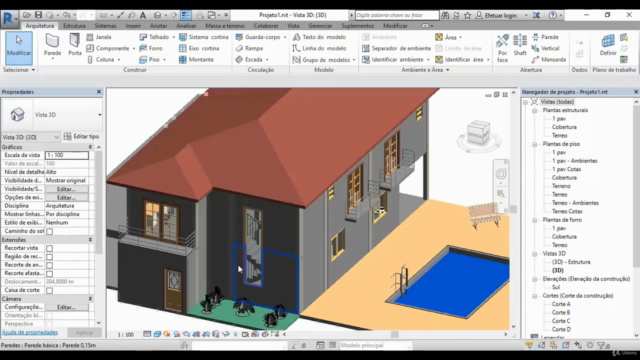Open the Vista 3D type selector dropdown
This screenshot has height=360, width=640.
point(100,115)
